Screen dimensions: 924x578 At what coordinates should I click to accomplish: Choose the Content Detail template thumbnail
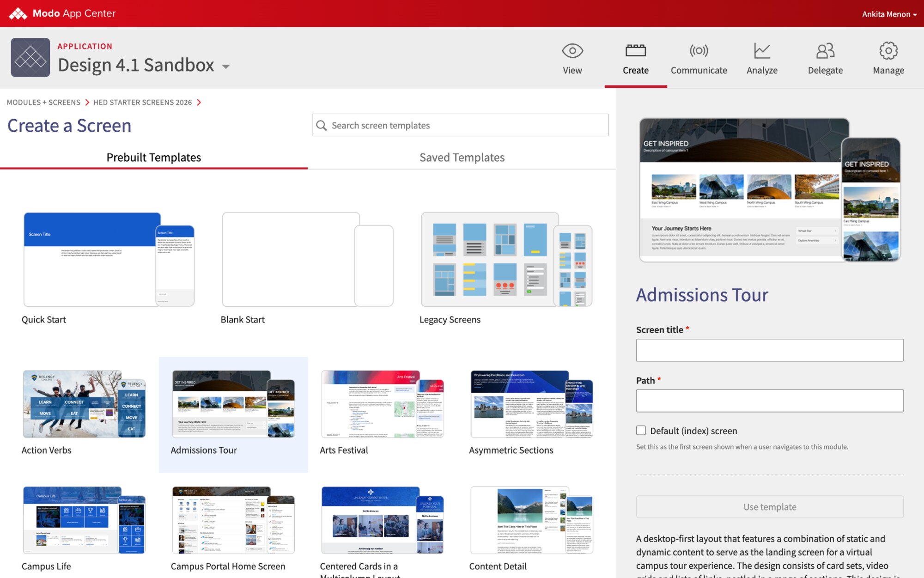pos(532,520)
